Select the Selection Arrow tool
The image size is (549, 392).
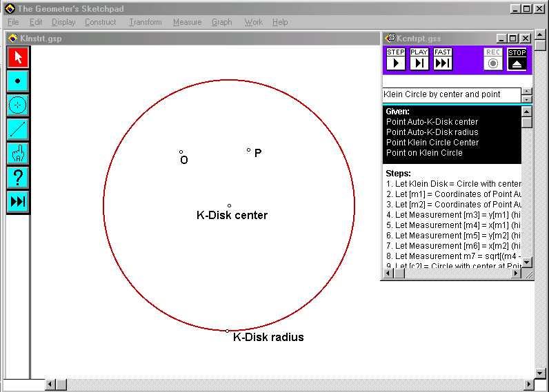click(x=18, y=57)
